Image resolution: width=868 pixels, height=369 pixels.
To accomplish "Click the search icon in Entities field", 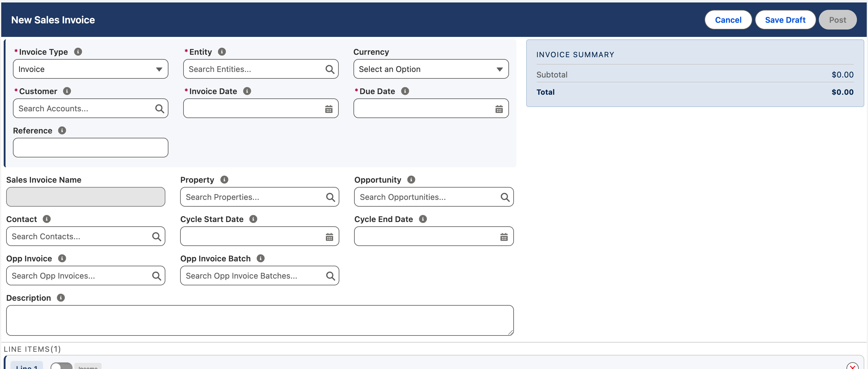I will (330, 69).
